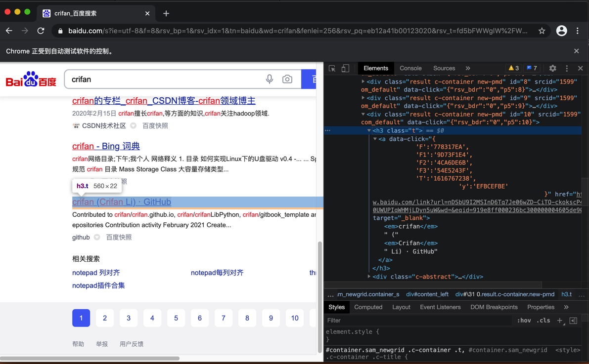589x364 pixels.
Task: Click related search notepad 列对齐
Action: (96, 273)
